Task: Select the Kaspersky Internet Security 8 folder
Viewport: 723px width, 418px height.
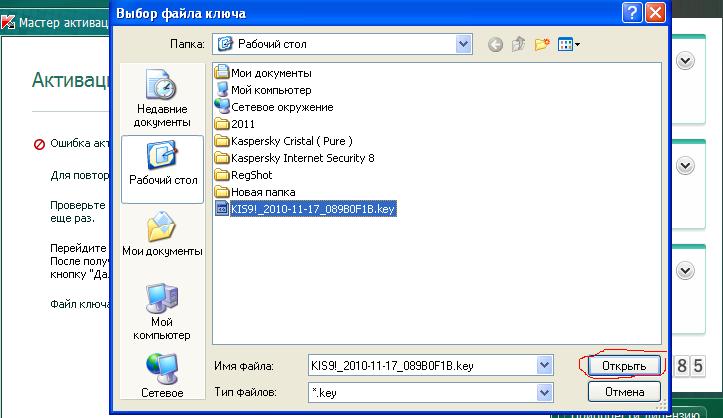Action: (295, 158)
